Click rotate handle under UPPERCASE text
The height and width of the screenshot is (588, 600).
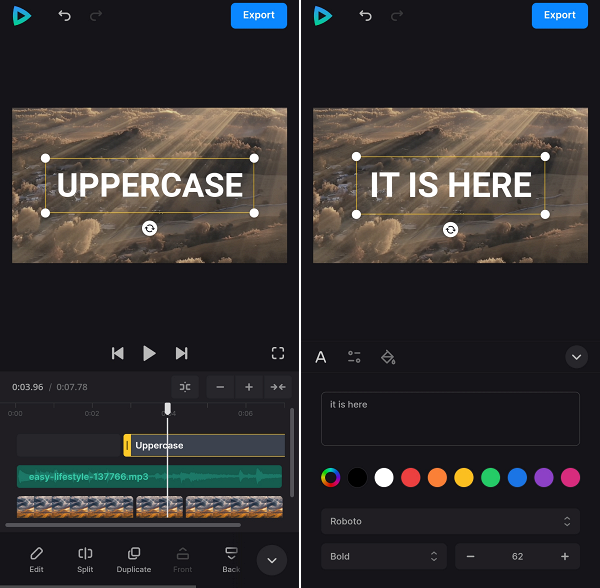(x=150, y=228)
